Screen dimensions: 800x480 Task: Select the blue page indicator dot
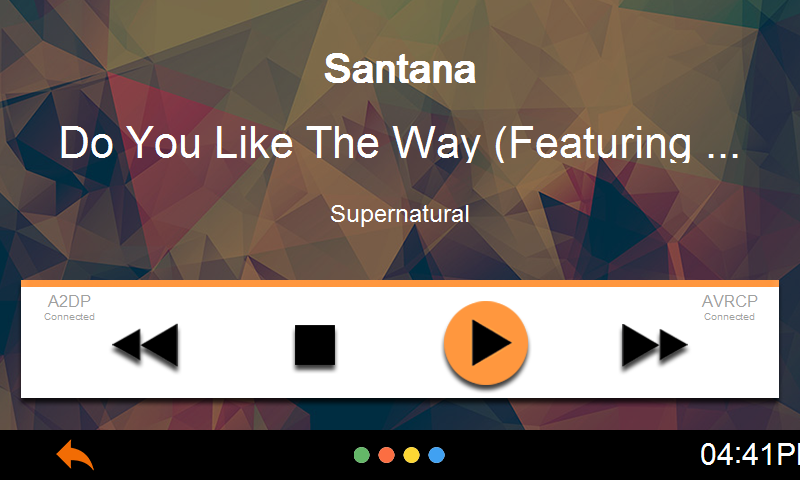coord(436,455)
